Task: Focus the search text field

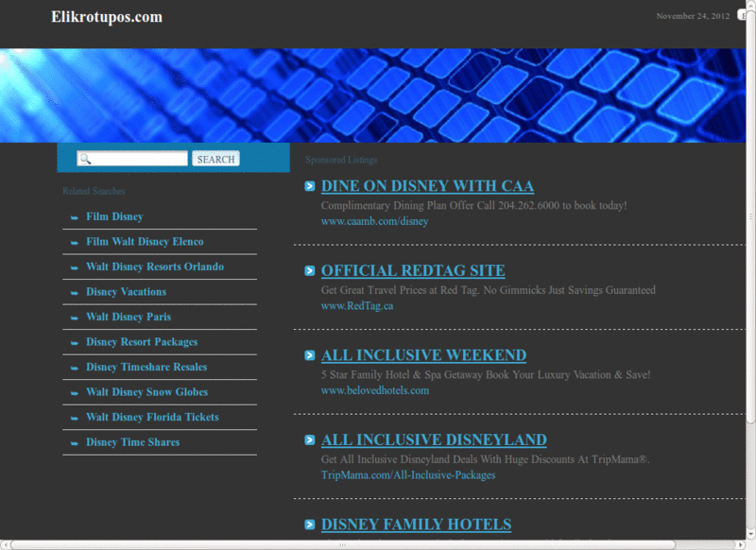Action: 132,159
